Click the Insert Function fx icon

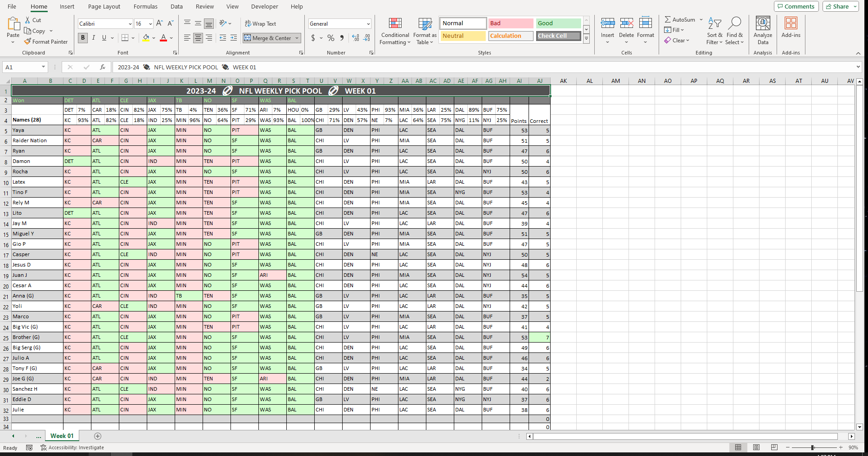103,67
